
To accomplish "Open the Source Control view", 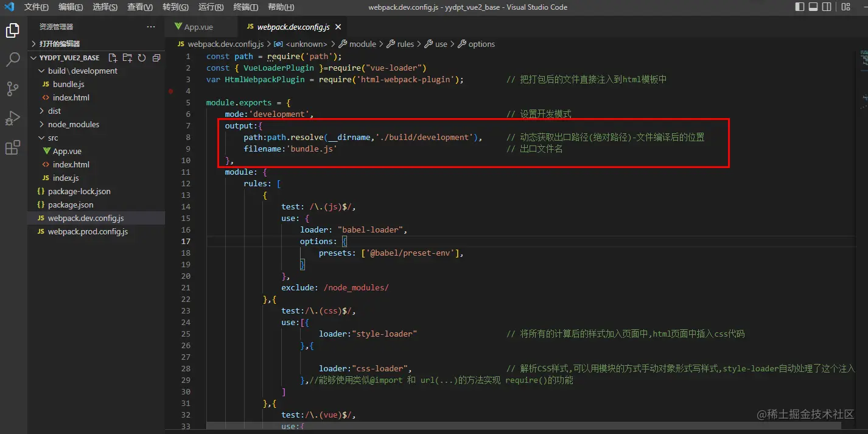I will (x=13, y=89).
